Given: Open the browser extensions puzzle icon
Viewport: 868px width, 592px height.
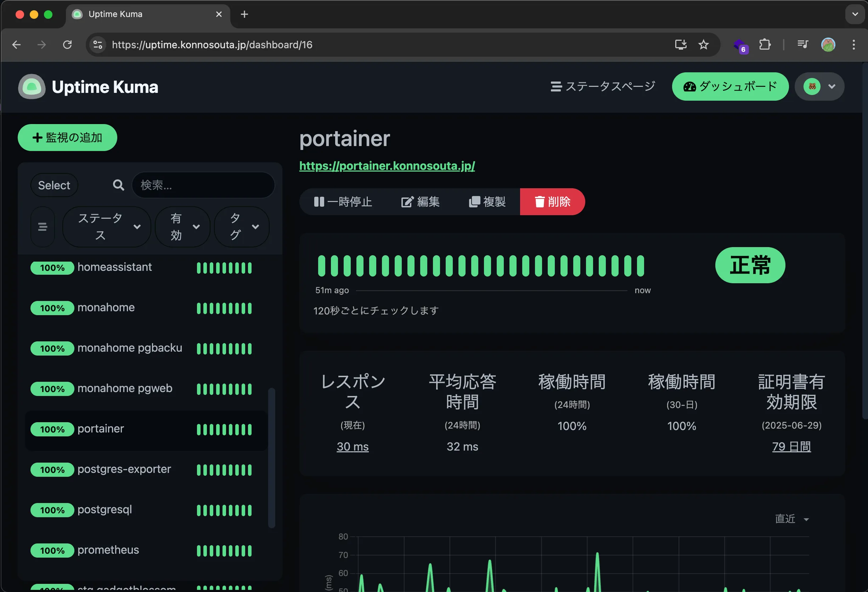Looking at the screenshot, I should coord(765,44).
